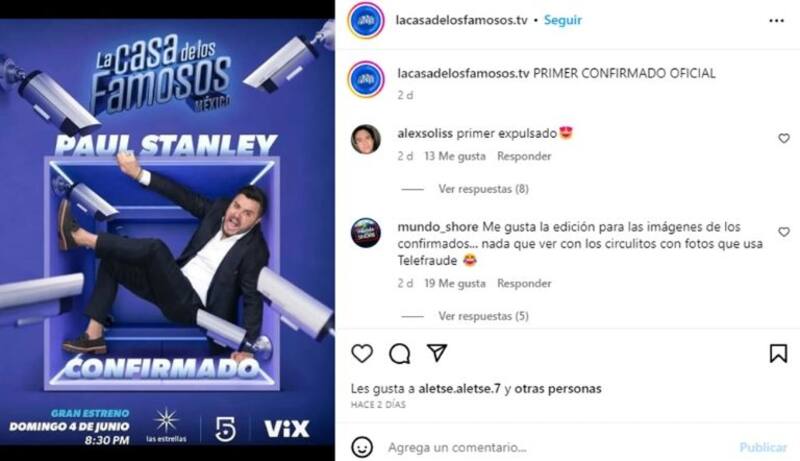
Task: Expand Ver respuestas (8) replies
Action: [483, 189]
